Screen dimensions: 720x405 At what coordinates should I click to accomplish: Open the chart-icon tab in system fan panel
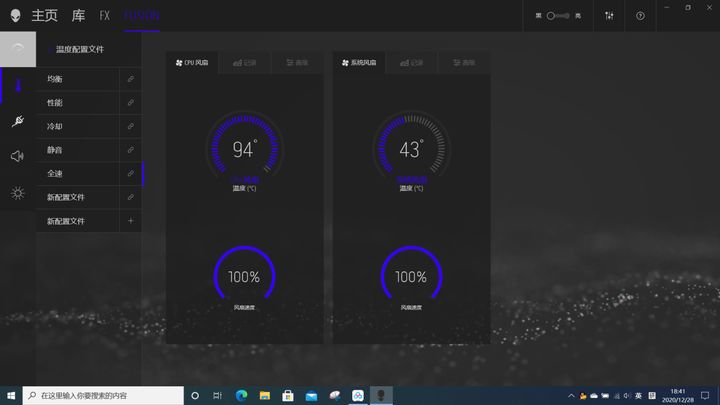coord(412,62)
